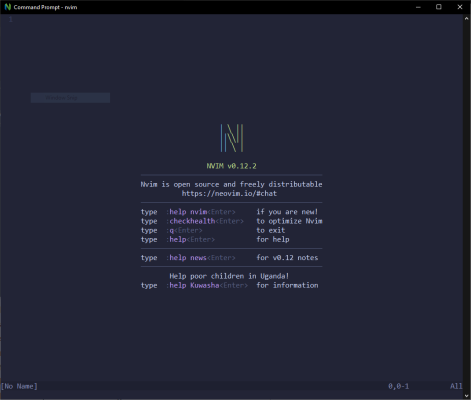
Task: Click line number 1 in the gutter
Action: click(x=11, y=19)
